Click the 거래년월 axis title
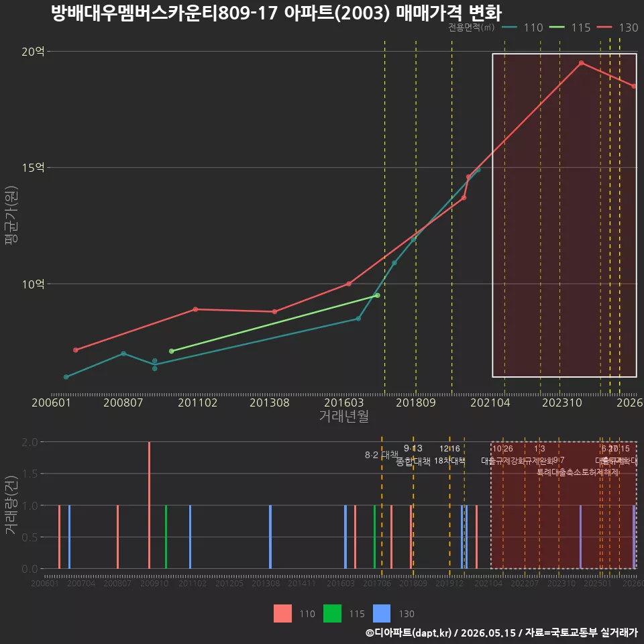This screenshot has height=644, width=644. point(343,416)
